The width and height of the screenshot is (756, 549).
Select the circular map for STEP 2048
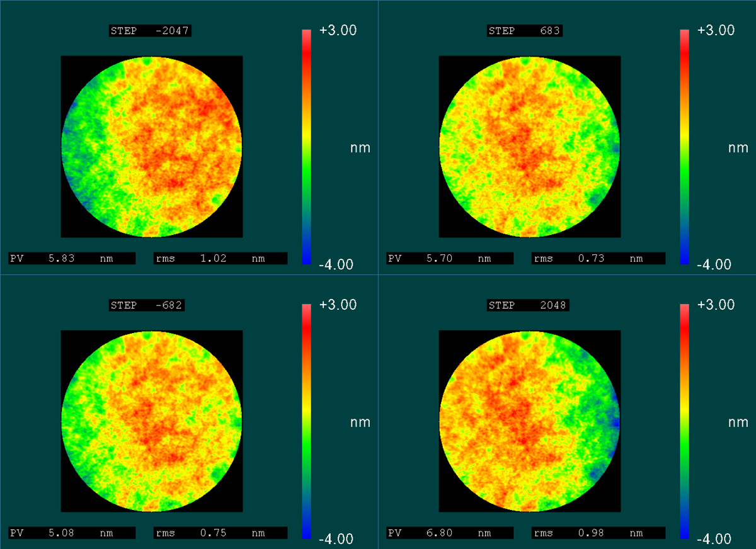pyautogui.click(x=530, y=421)
